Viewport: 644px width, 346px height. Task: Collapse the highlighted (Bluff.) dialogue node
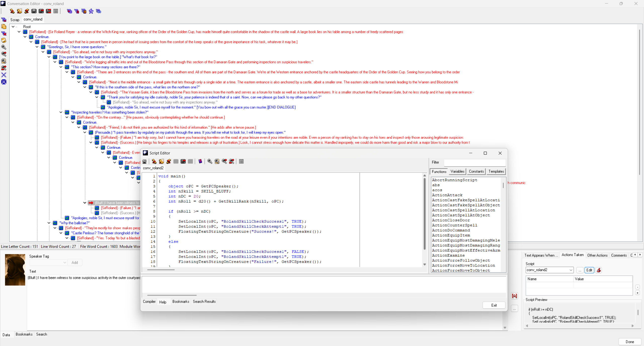(85, 203)
